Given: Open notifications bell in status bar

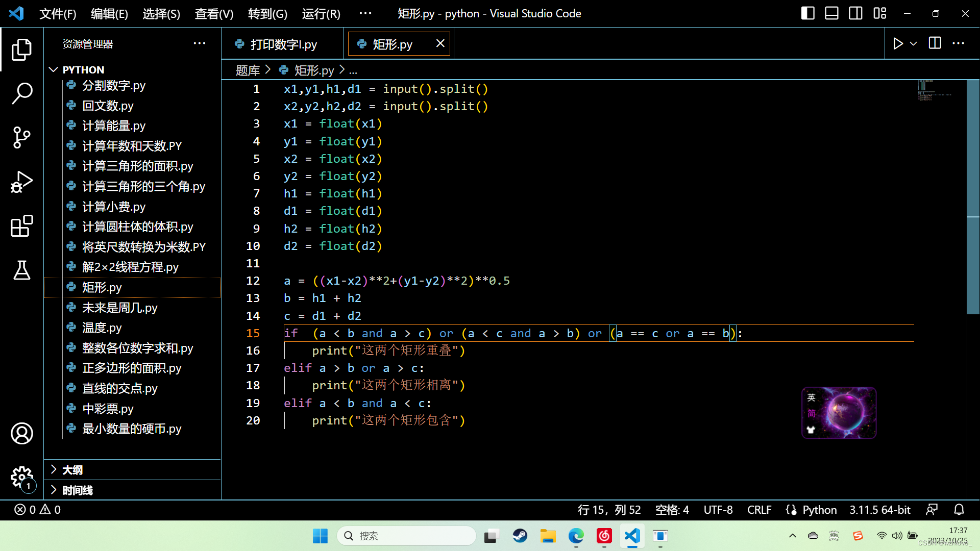Looking at the screenshot, I should (x=959, y=510).
